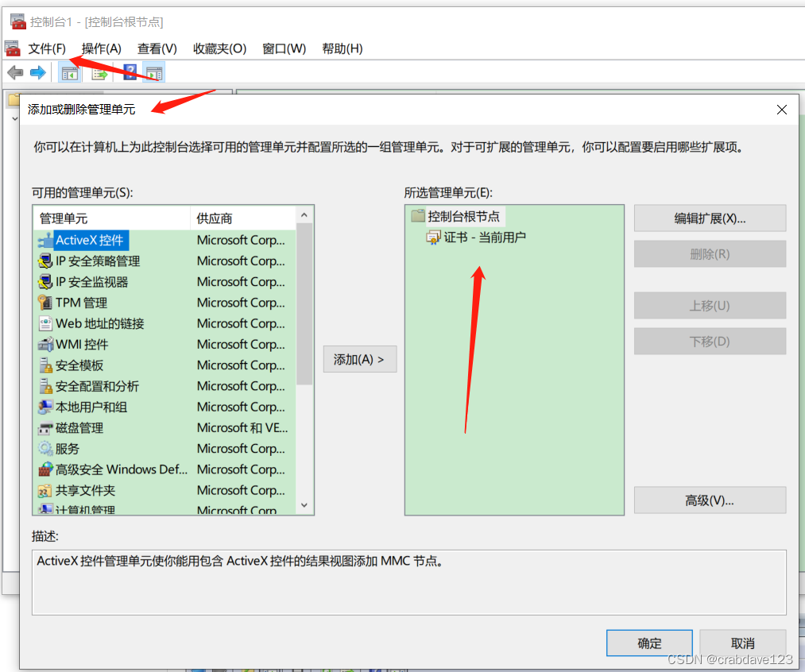Click the 共享文件夹 row label

85,491
